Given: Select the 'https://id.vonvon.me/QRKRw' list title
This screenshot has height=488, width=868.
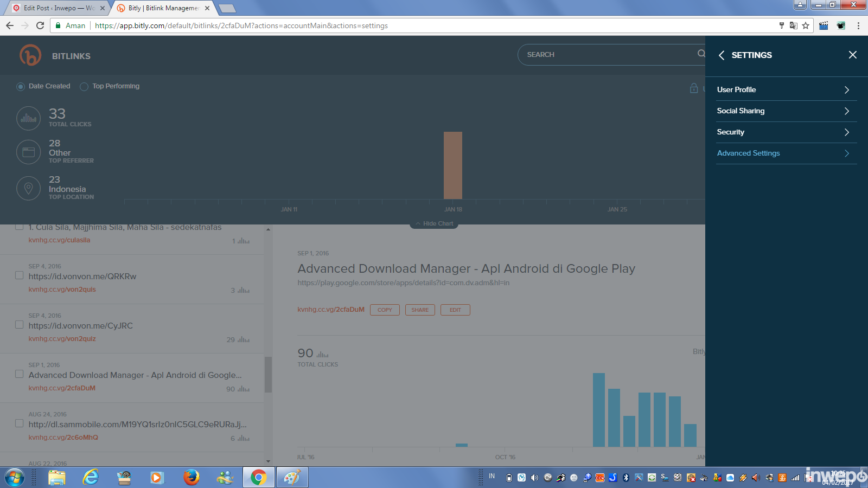Looking at the screenshot, I should (82, 277).
